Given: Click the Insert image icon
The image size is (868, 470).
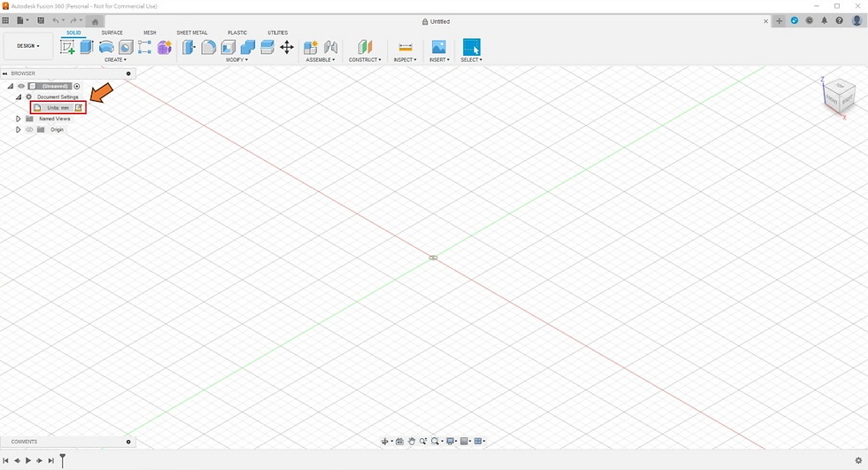Looking at the screenshot, I should pos(439,47).
